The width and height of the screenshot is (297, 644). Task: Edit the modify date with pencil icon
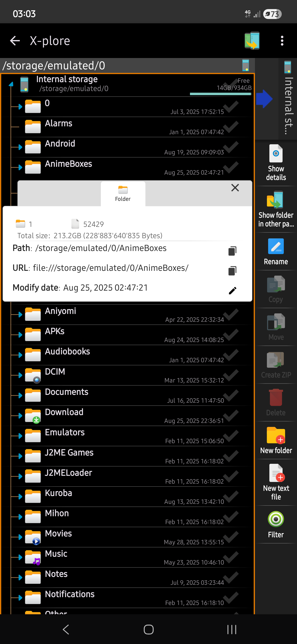click(232, 290)
